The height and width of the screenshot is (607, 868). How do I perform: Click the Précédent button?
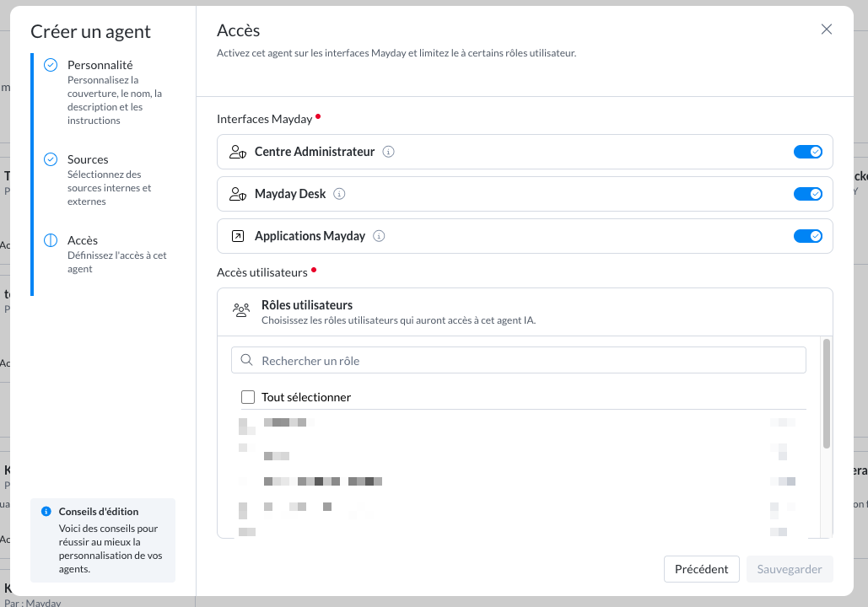click(701, 569)
